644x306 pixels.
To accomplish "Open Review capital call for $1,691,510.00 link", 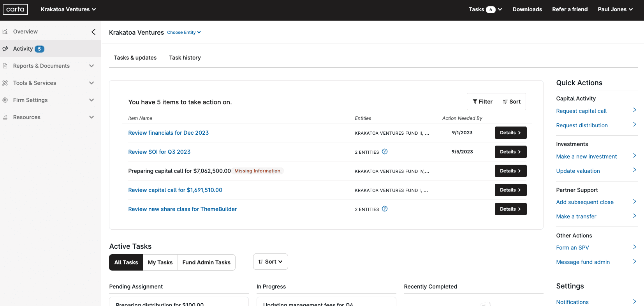I will click(175, 190).
